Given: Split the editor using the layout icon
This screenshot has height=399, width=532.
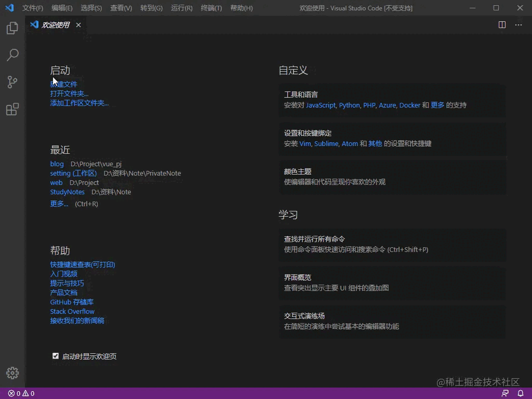Looking at the screenshot, I should tap(501, 24).
